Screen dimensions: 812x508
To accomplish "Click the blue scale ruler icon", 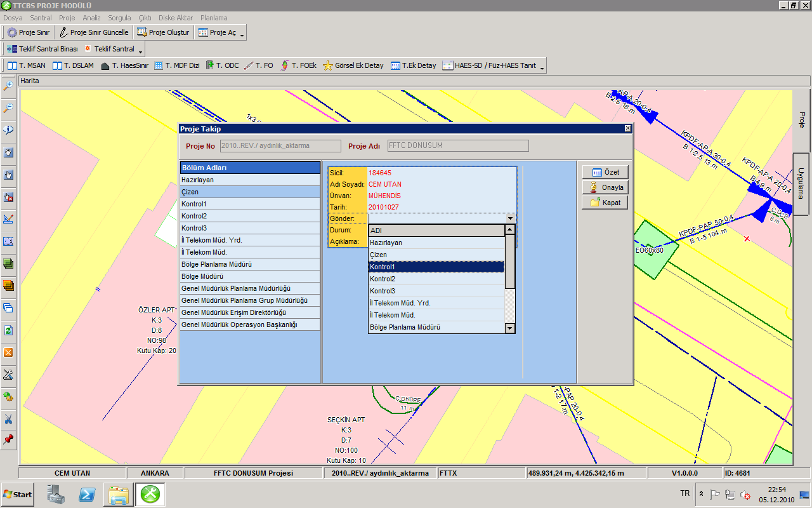I will (x=8, y=241).
